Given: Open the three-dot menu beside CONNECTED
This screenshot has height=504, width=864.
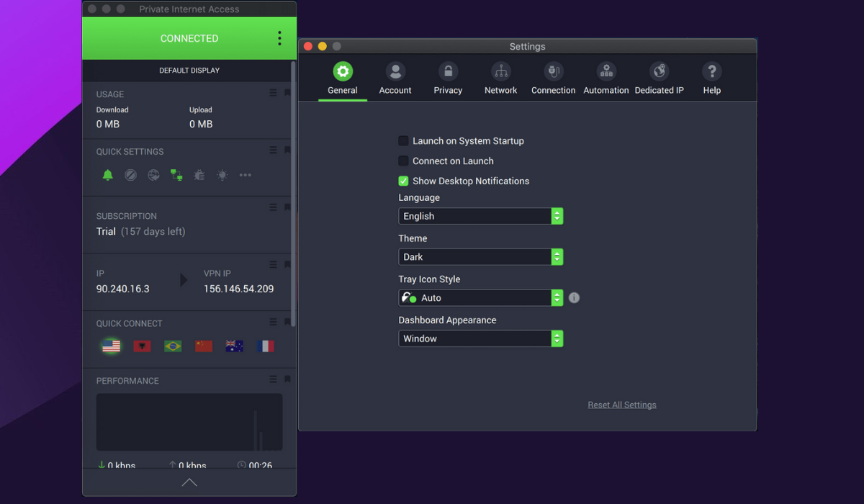Looking at the screenshot, I should point(279,38).
